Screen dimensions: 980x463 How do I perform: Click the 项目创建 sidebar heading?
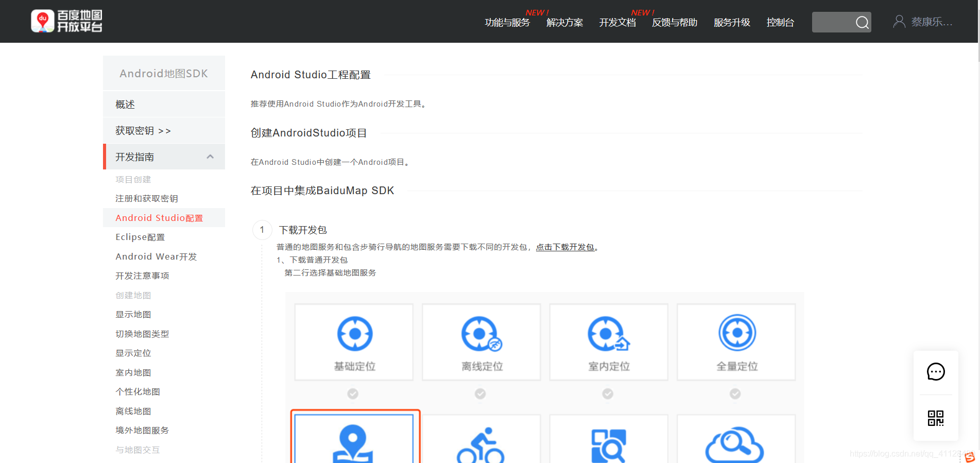[x=133, y=179]
